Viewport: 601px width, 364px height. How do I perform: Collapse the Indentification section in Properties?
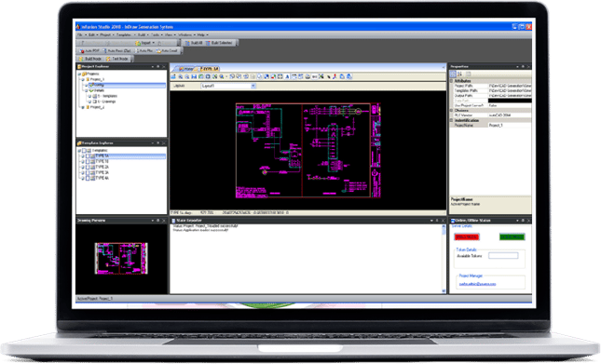(452, 120)
